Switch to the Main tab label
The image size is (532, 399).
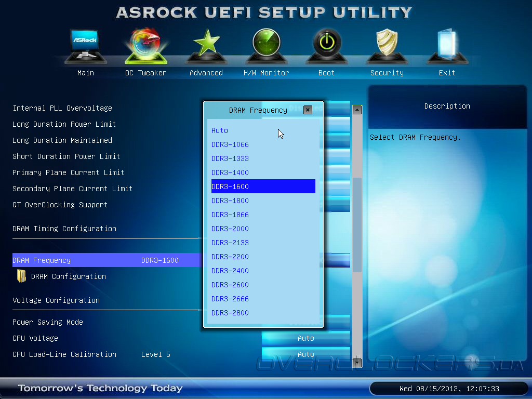[x=86, y=73]
